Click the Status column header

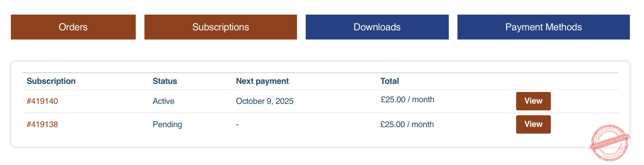click(165, 81)
